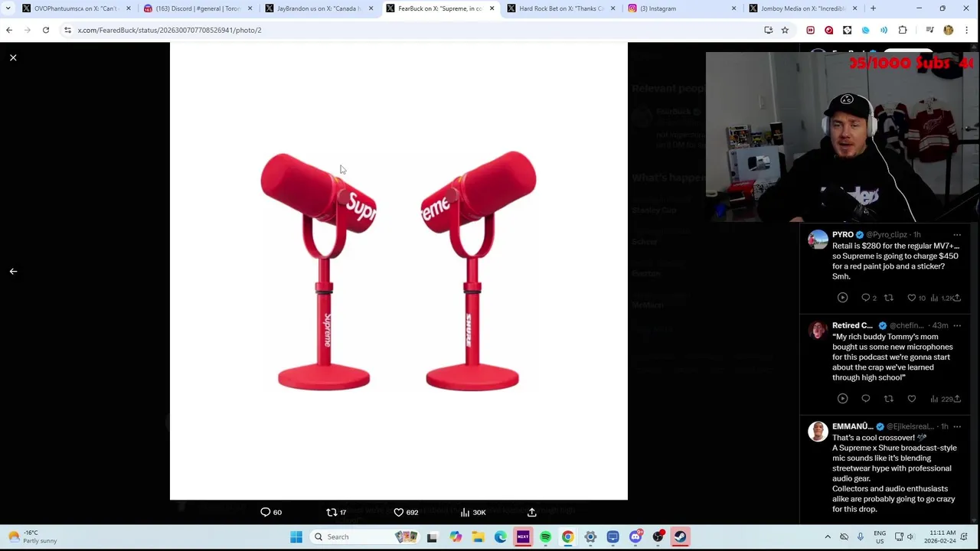Viewport: 980px width, 551px height.
Task: Open the browser extensions puzzle icon
Action: (903, 30)
